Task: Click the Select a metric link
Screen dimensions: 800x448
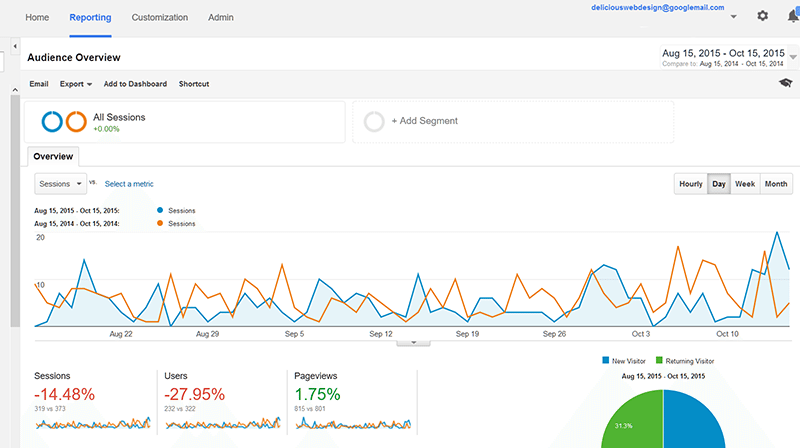Action: point(129,184)
